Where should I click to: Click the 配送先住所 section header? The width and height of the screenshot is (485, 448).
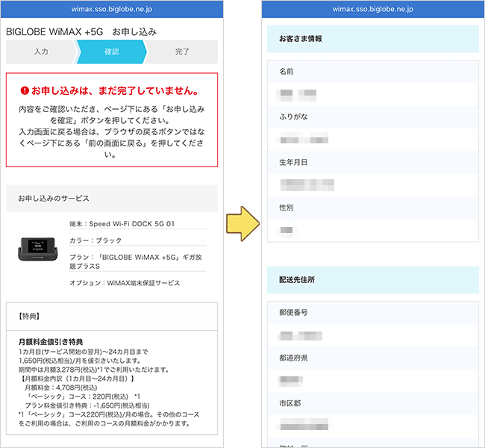point(373,280)
